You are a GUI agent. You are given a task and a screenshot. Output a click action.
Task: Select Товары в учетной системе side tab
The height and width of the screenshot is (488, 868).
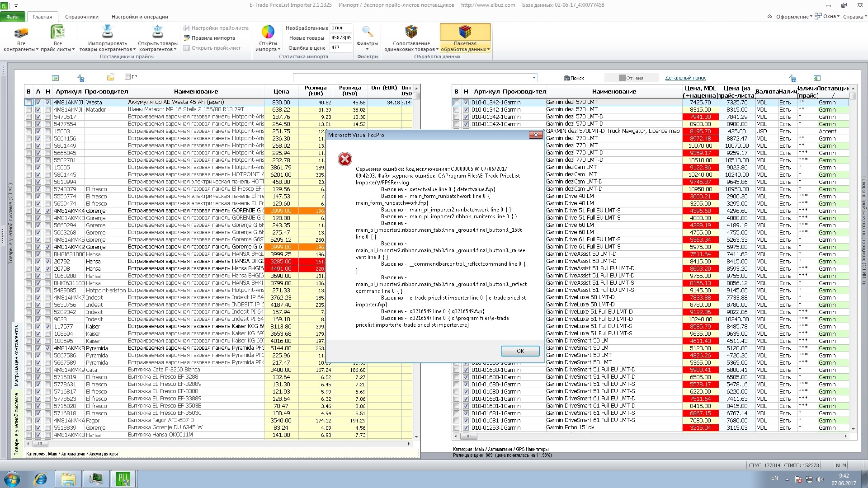17,423
